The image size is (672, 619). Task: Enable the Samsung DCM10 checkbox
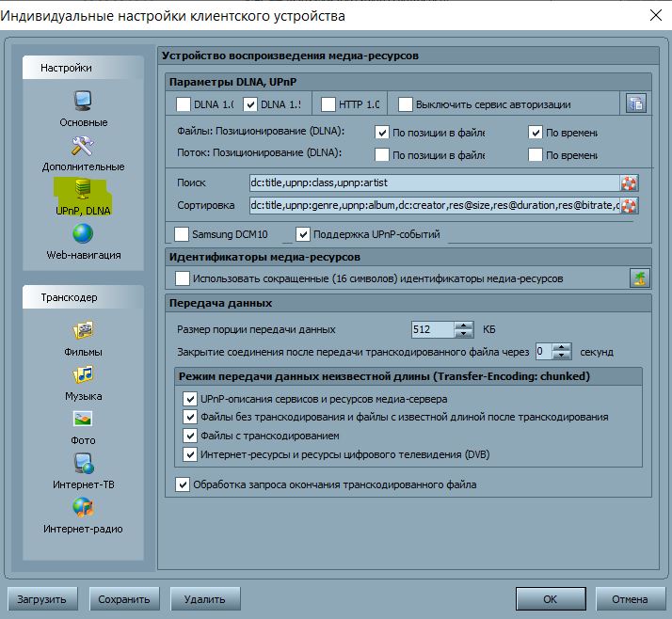[x=183, y=233]
